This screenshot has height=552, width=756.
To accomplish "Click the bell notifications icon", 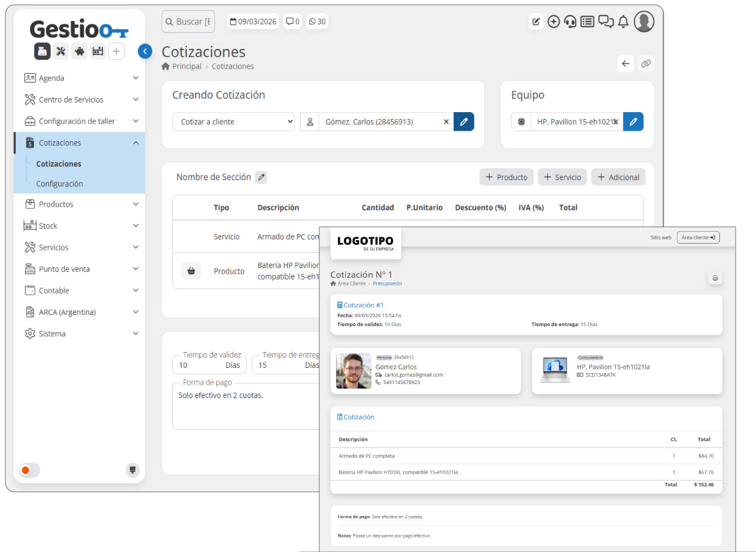I will (623, 21).
